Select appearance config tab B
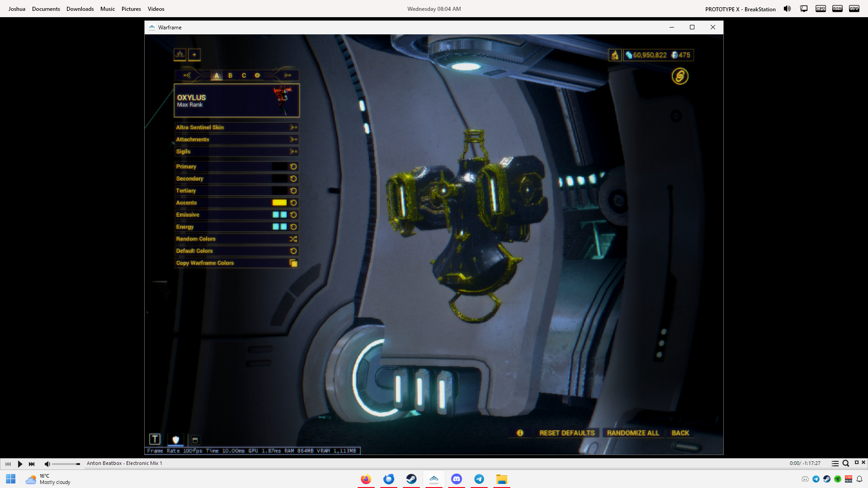Screen dimensions: 868x488 tap(230, 75)
